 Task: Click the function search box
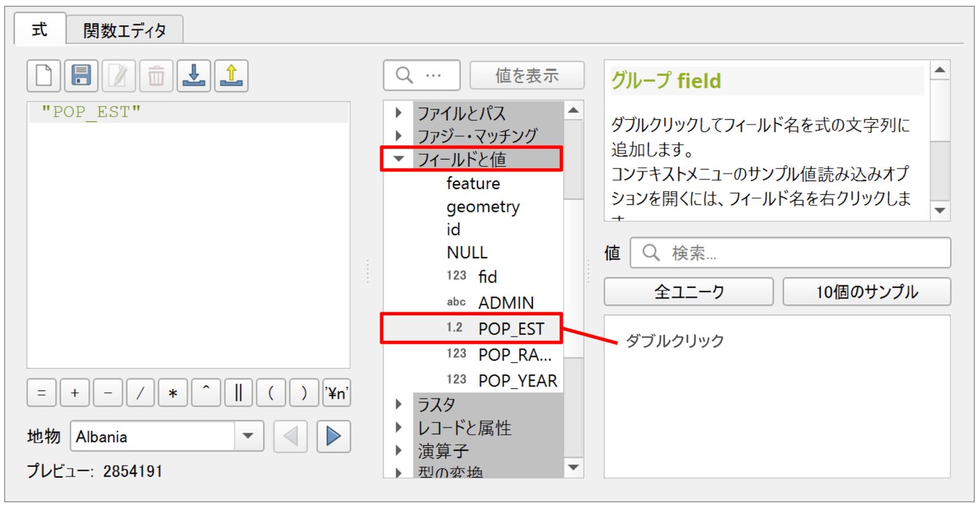tap(422, 75)
